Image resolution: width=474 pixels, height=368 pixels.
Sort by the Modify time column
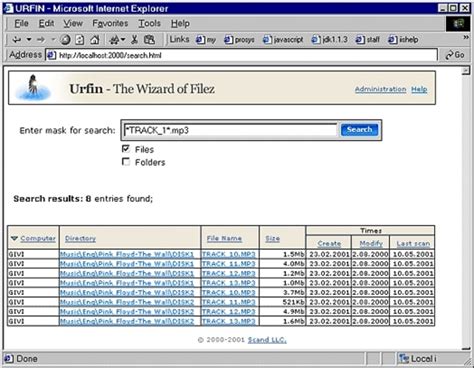[x=371, y=244]
